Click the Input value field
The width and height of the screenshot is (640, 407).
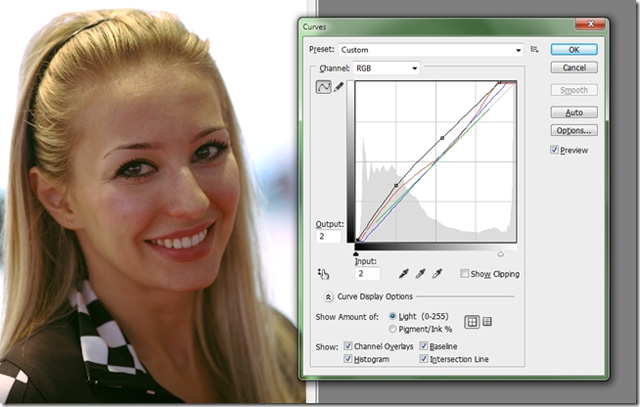pos(367,274)
